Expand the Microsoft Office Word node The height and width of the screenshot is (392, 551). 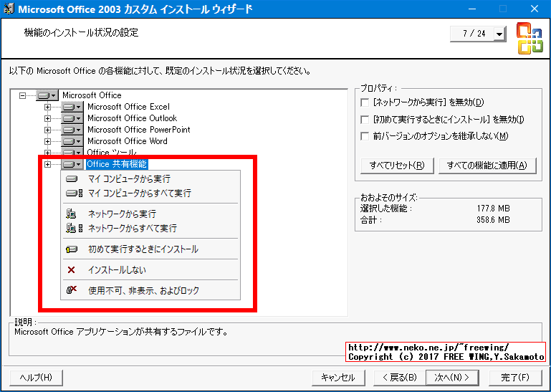(47, 141)
